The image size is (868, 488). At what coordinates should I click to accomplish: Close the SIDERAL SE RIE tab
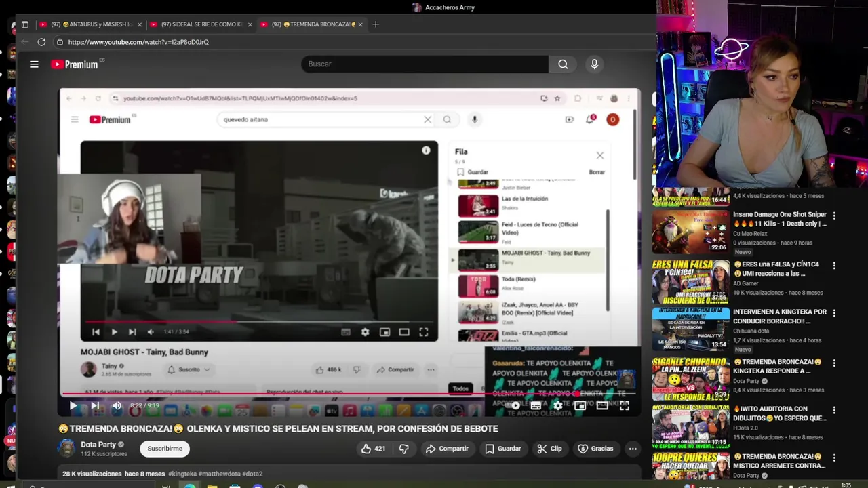point(250,24)
